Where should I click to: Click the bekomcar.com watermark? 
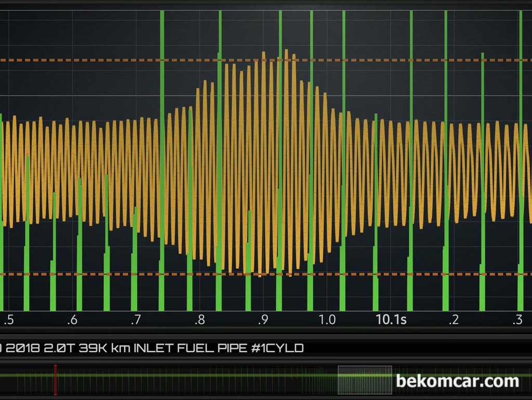457,381
